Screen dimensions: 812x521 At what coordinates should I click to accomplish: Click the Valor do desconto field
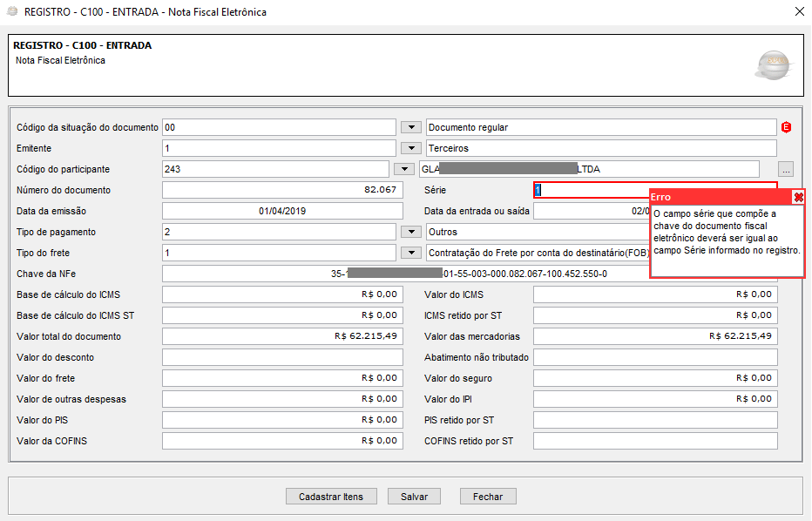[x=282, y=357]
